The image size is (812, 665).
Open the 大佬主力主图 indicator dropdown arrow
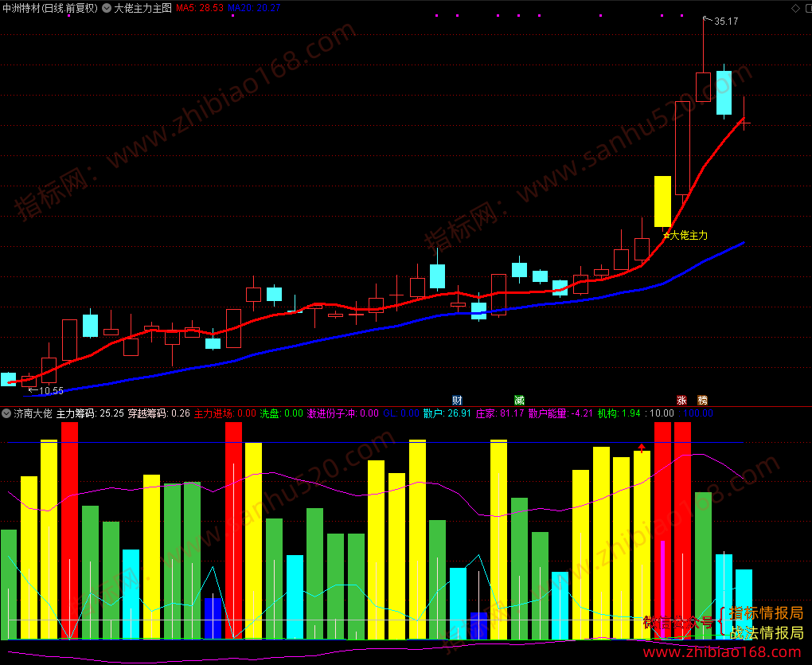(x=107, y=8)
